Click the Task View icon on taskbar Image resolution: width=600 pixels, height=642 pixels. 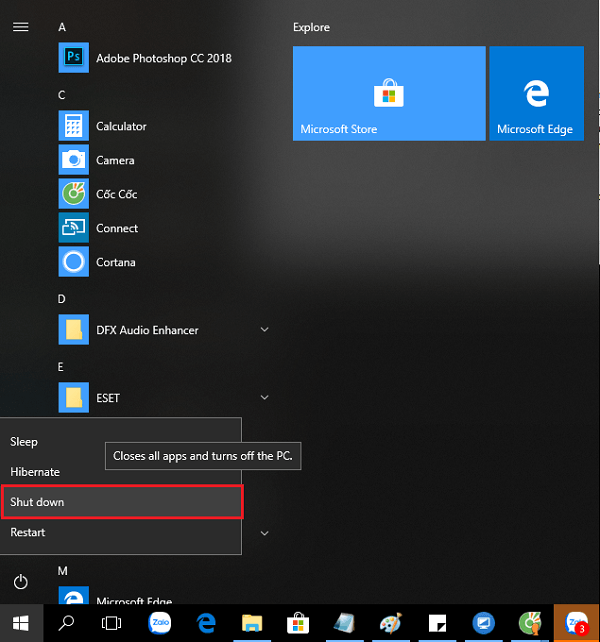tap(112, 623)
